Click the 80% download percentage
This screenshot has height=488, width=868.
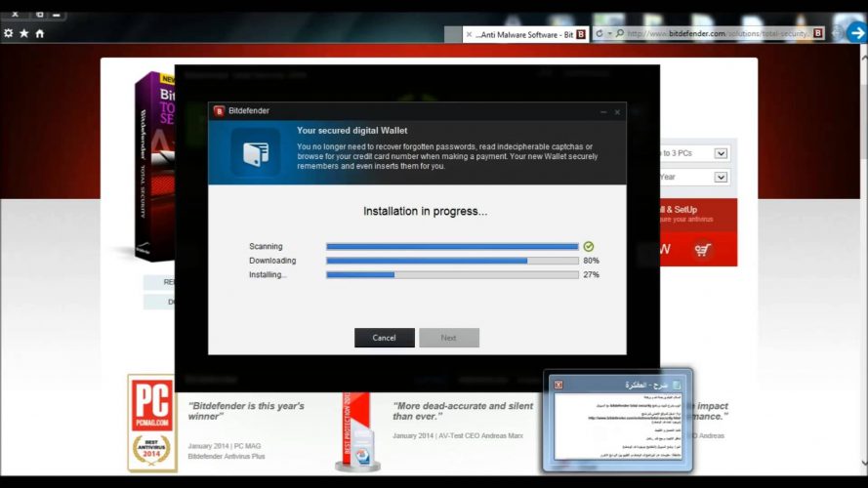pyautogui.click(x=592, y=261)
